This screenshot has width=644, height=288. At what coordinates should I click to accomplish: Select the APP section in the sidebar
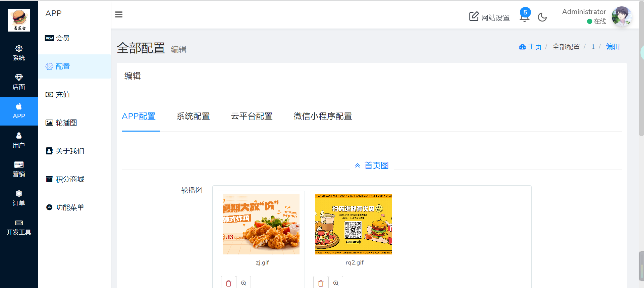[x=19, y=111]
